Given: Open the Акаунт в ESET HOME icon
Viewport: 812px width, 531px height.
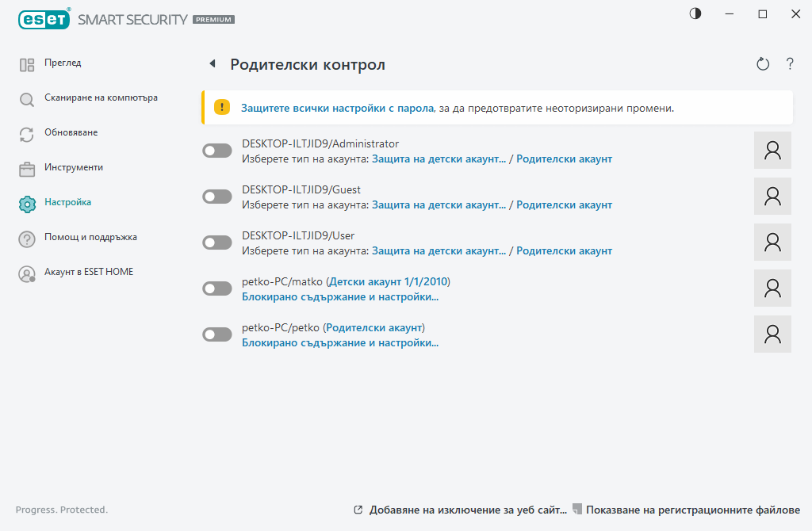Looking at the screenshot, I should click(x=26, y=272).
